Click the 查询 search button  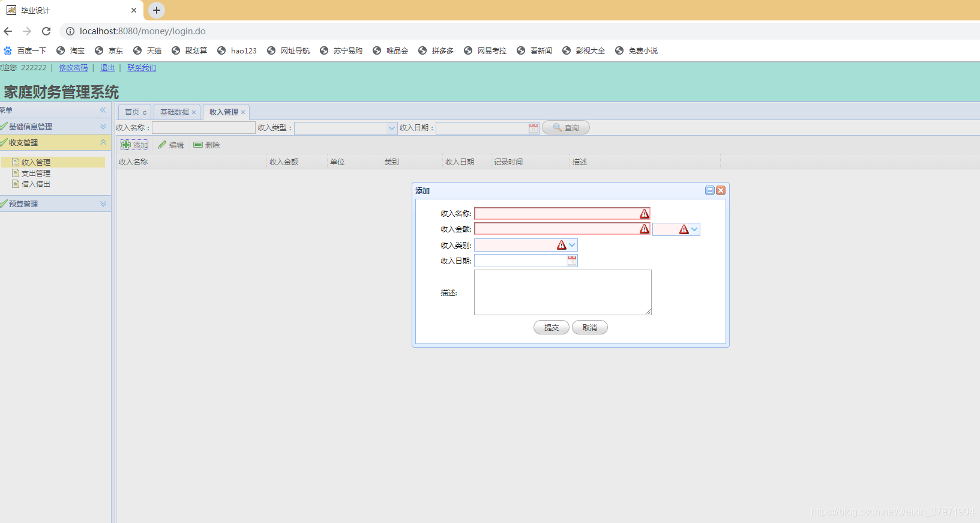pyautogui.click(x=566, y=128)
